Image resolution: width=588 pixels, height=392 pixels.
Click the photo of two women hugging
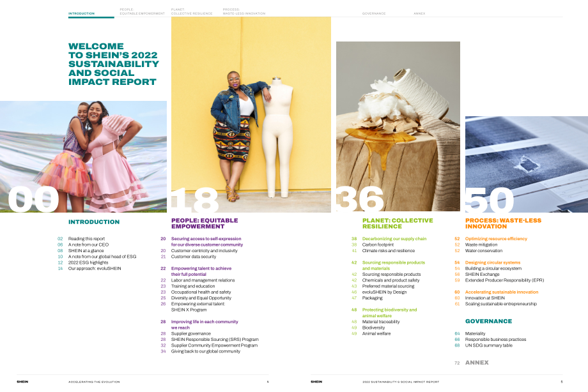click(83, 156)
